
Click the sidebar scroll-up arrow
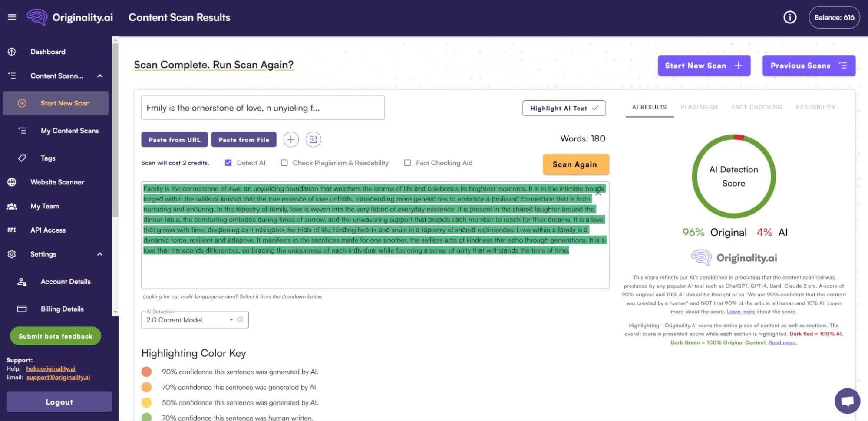coord(115,40)
